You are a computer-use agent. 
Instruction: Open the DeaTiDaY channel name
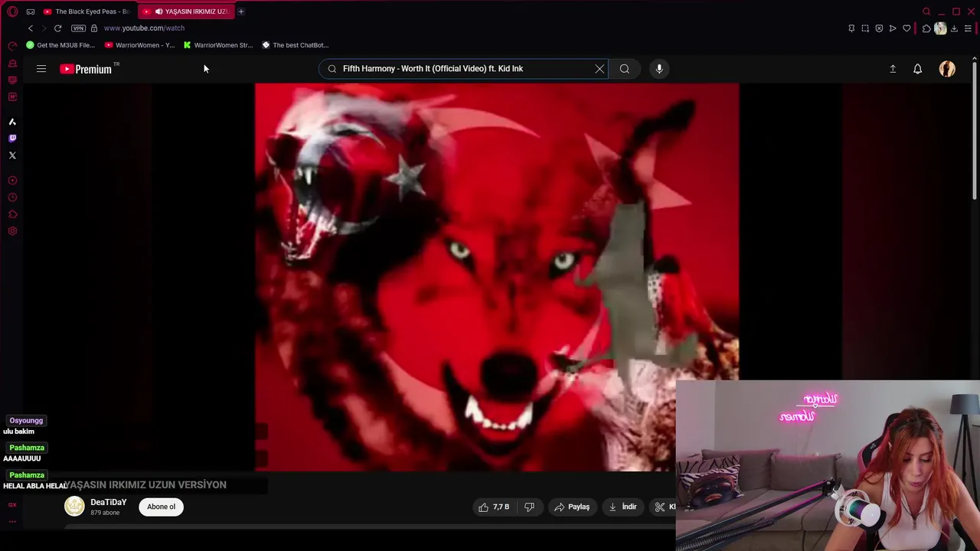(x=109, y=502)
